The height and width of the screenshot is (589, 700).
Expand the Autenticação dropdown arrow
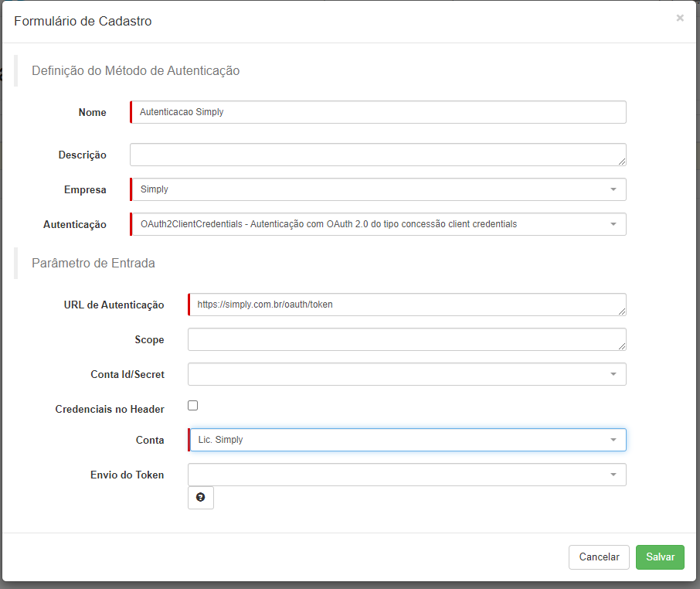click(x=613, y=224)
